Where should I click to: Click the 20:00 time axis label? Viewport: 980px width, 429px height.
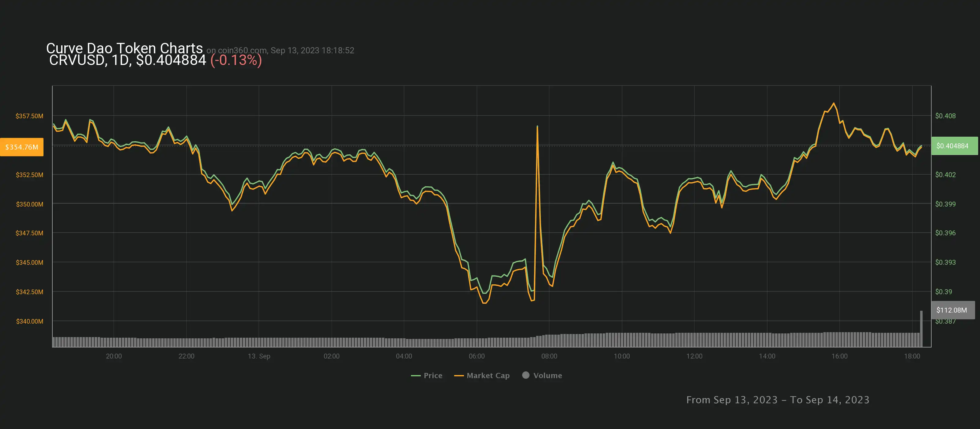tap(114, 356)
